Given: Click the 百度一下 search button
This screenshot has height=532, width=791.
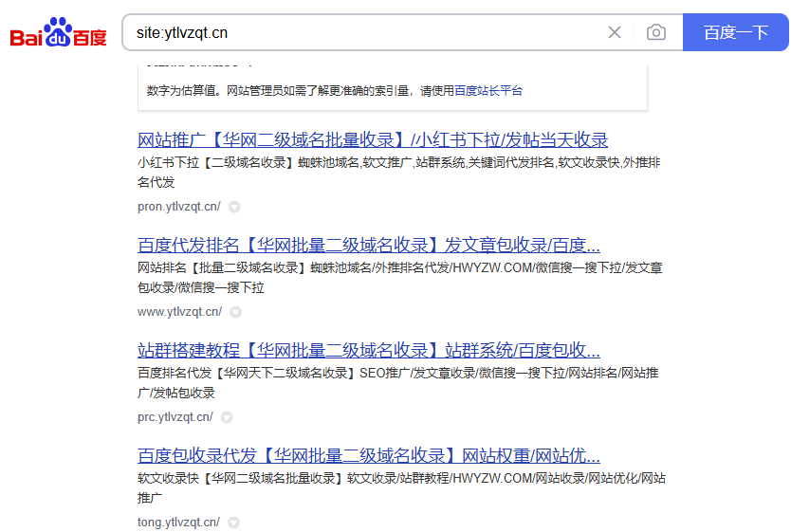Looking at the screenshot, I should click(735, 32).
